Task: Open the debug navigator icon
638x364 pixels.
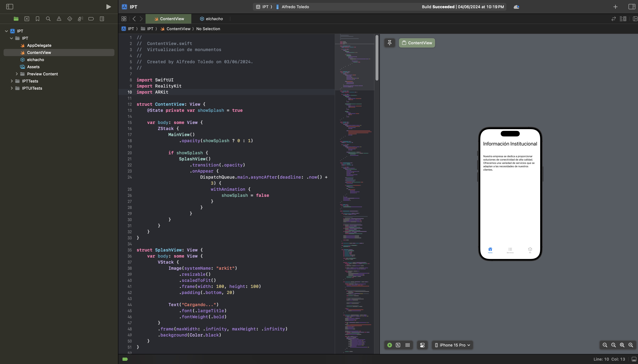Action: click(x=80, y=19)
